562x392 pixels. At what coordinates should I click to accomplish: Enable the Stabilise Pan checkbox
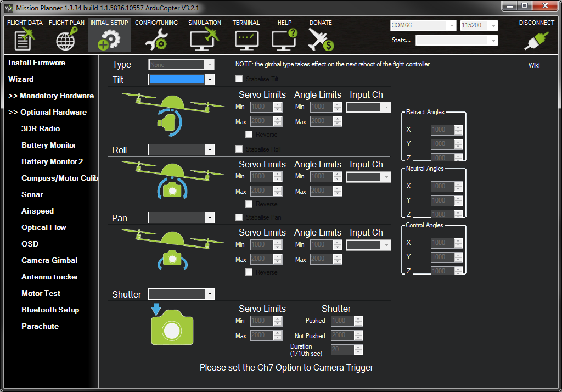tap(239, 217)
